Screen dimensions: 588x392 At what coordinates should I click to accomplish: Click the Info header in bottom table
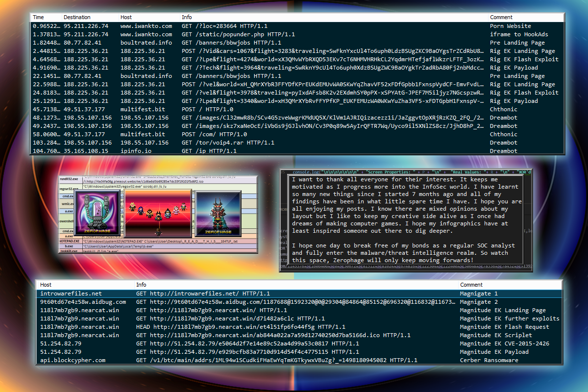tap(141, 285)
